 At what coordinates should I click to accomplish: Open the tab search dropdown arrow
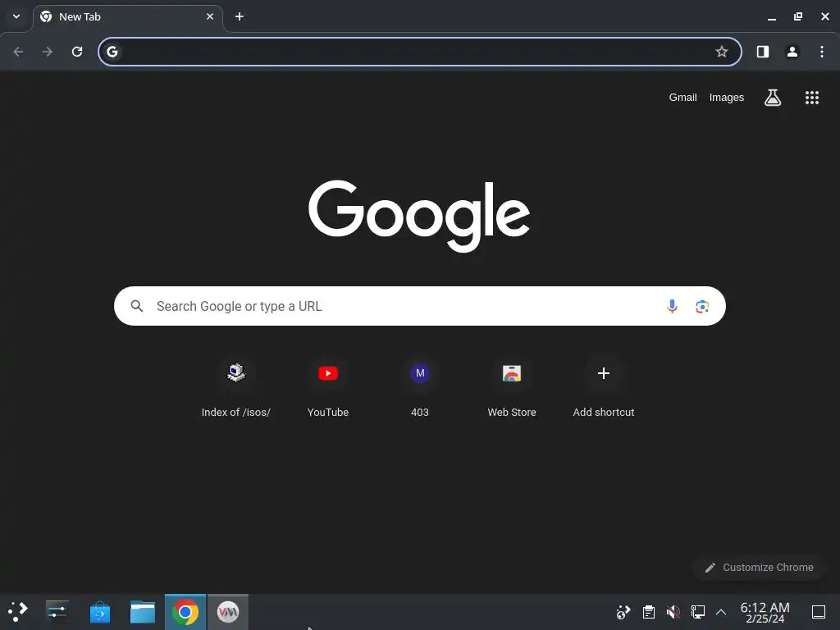(16, 16)
